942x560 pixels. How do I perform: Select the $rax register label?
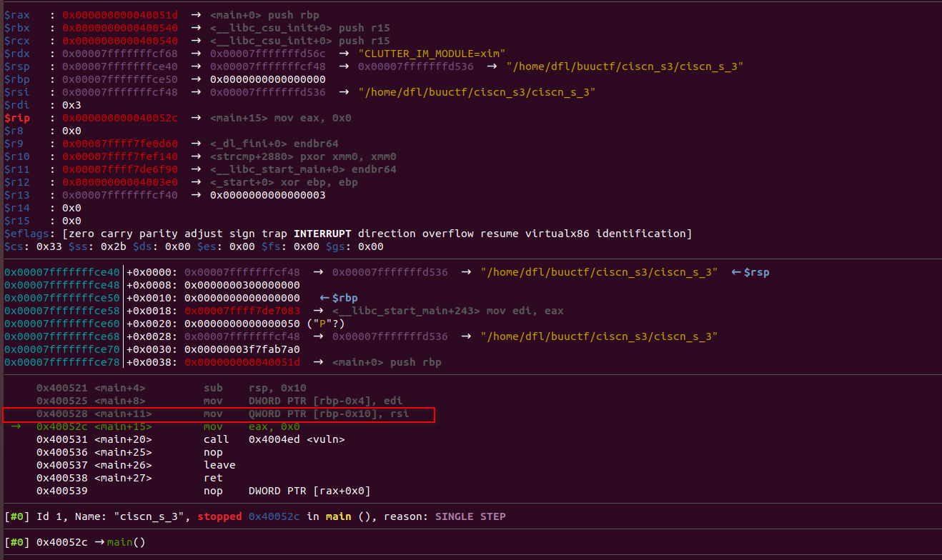17,15
